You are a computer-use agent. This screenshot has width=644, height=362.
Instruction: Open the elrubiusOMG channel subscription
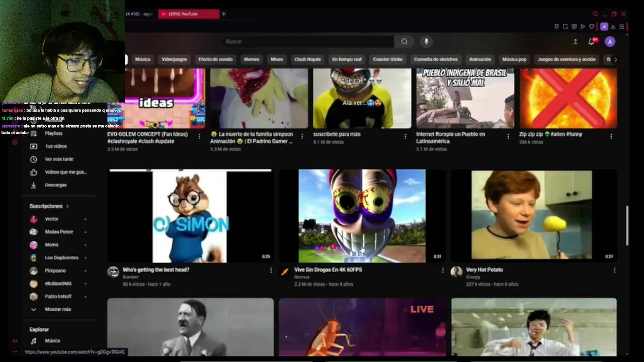[59, 284]
